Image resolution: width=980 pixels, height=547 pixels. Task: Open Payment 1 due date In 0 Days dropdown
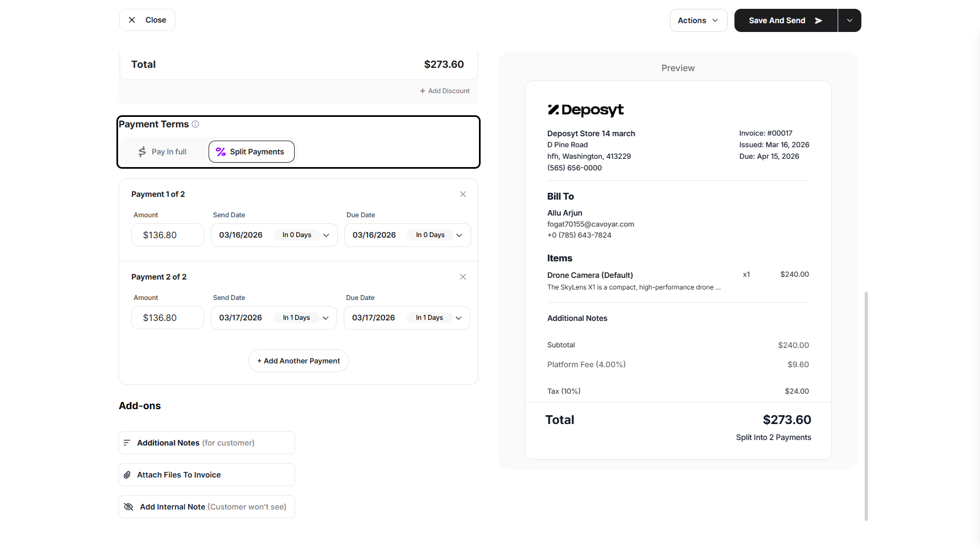click(x=439, y=235)
